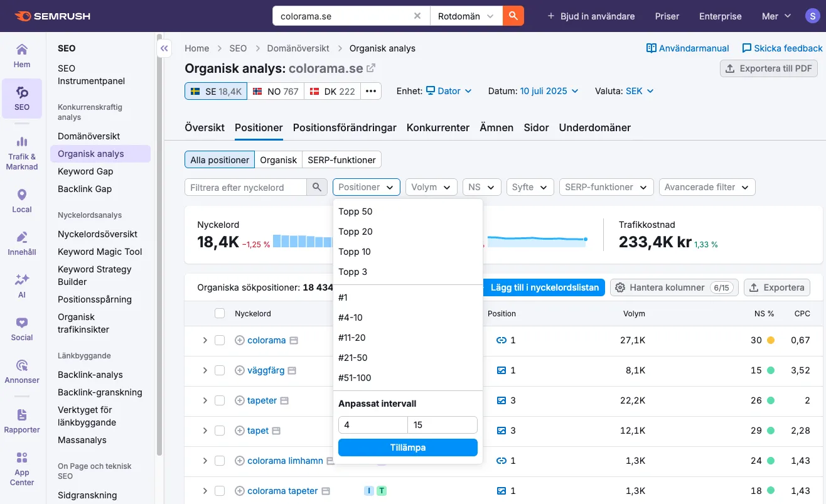Open the NS filter dropdown
This screenshot has height=504, width=826.
tap(481, 187)
